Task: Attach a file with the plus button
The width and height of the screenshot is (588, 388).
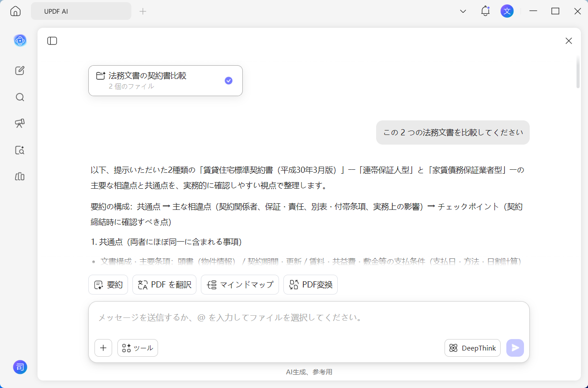Action: 103,348
